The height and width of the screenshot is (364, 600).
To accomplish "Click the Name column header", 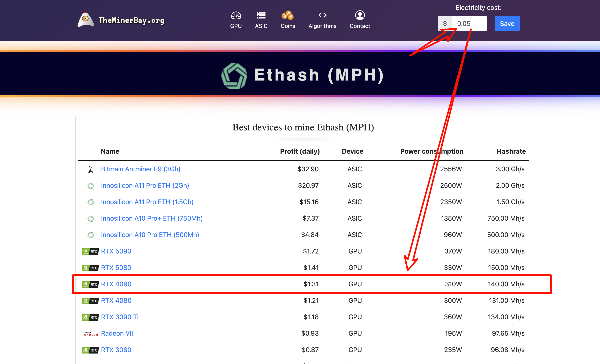I will [110, 151].
